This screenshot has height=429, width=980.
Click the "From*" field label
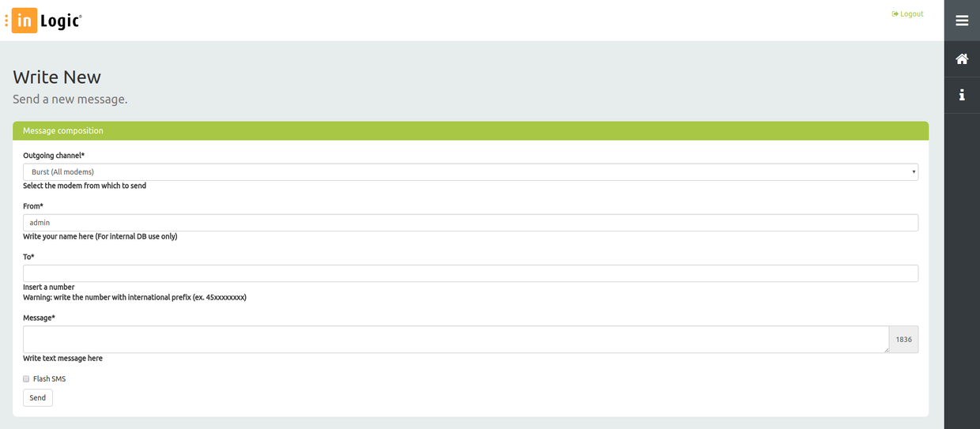click(33, 206)
